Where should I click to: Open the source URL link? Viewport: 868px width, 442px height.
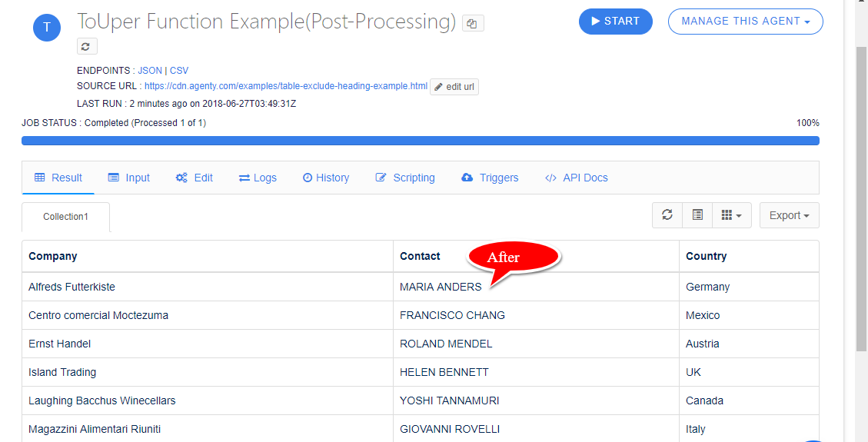[x=286, y=86]
